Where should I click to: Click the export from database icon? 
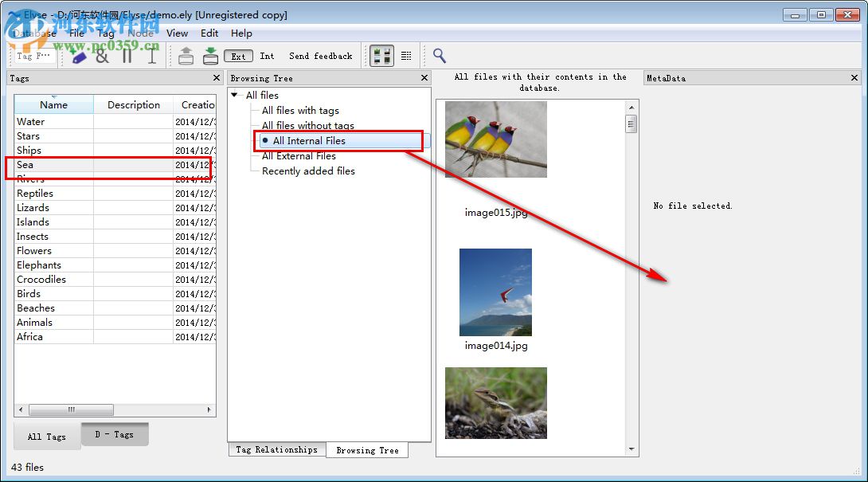pyautogui.click(x=186, y=56)
